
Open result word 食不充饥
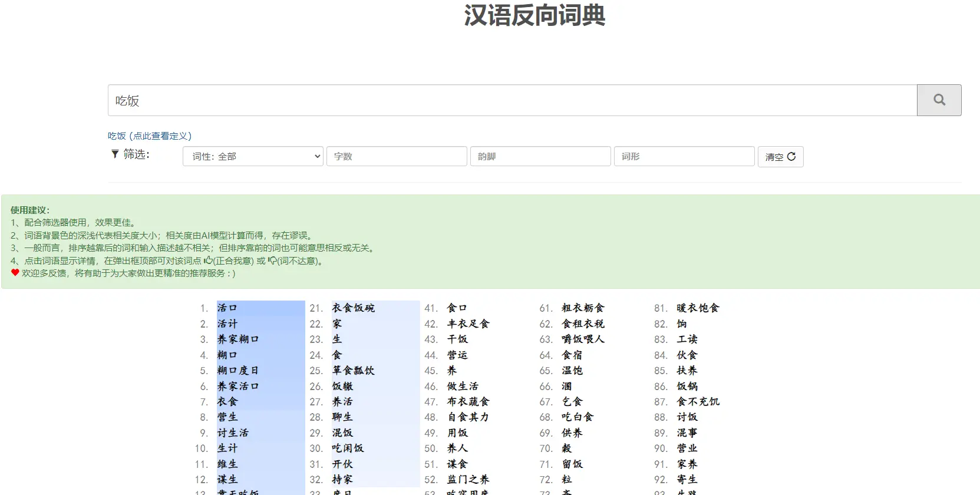[698, 401]
